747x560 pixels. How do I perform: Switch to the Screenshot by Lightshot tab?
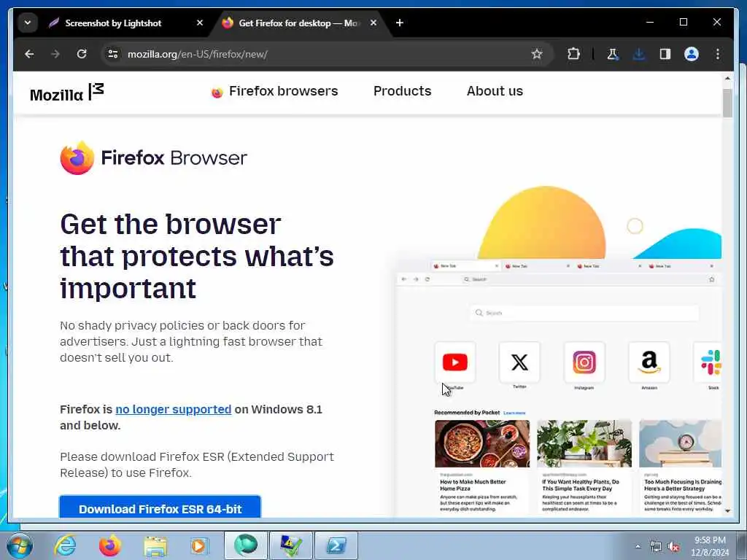pyautogui.click(x=113, y=23)
